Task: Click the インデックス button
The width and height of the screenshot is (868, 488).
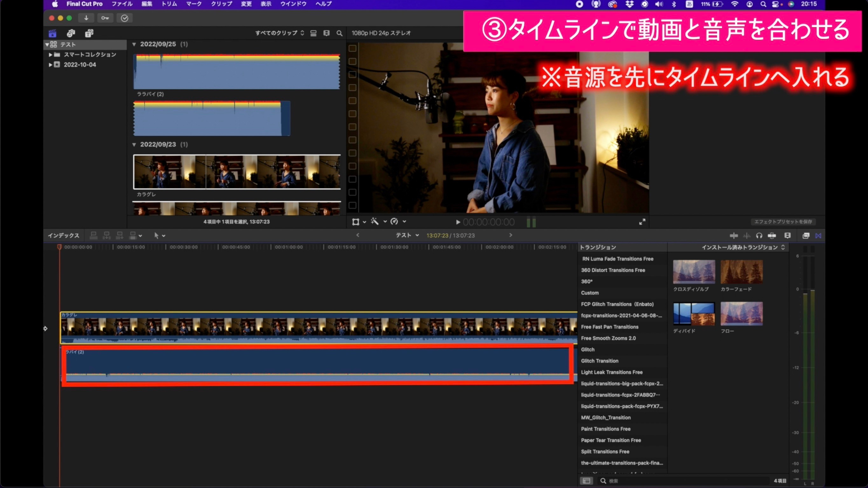Action: click(63, 235)
